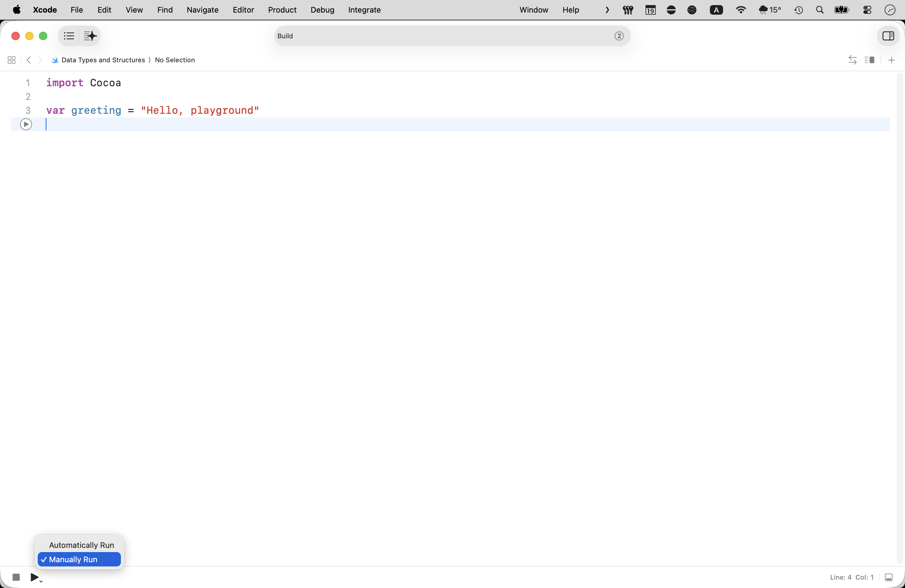905x588 pixels.
Task: Stop playground execution with the square button
Action: [x=16, y=577]
